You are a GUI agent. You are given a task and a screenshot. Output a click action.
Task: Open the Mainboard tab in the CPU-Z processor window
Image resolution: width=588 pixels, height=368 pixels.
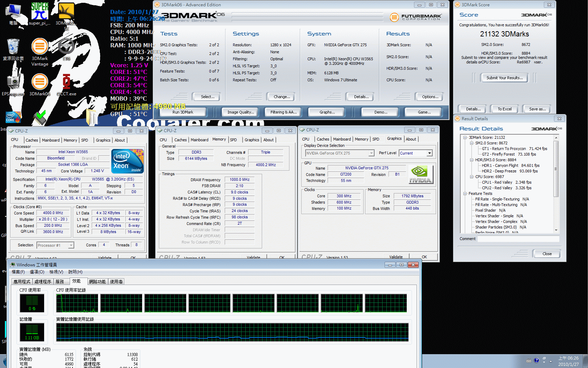pyautogui.click(x=51, y=140)
